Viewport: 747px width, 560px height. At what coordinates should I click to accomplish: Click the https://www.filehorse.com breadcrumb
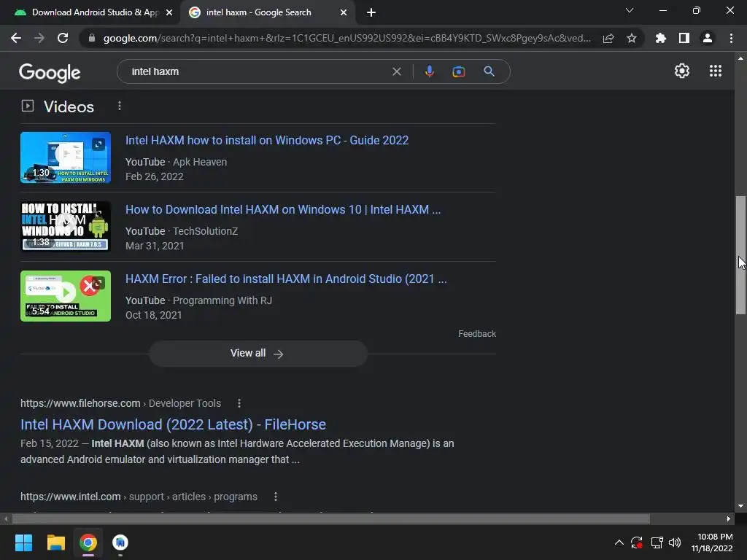tap(80, 403)
